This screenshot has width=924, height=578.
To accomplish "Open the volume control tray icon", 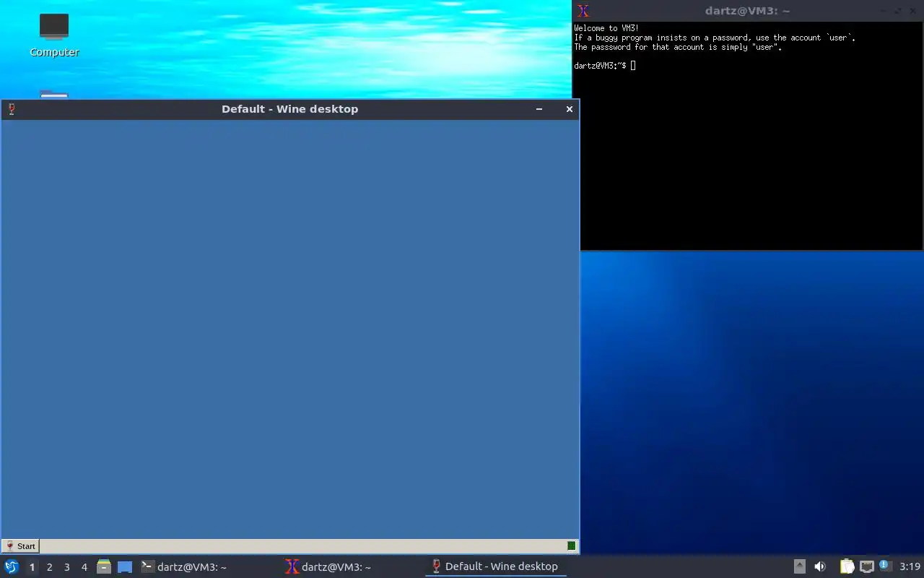I will pyautogui.click(x=819, y=566).
